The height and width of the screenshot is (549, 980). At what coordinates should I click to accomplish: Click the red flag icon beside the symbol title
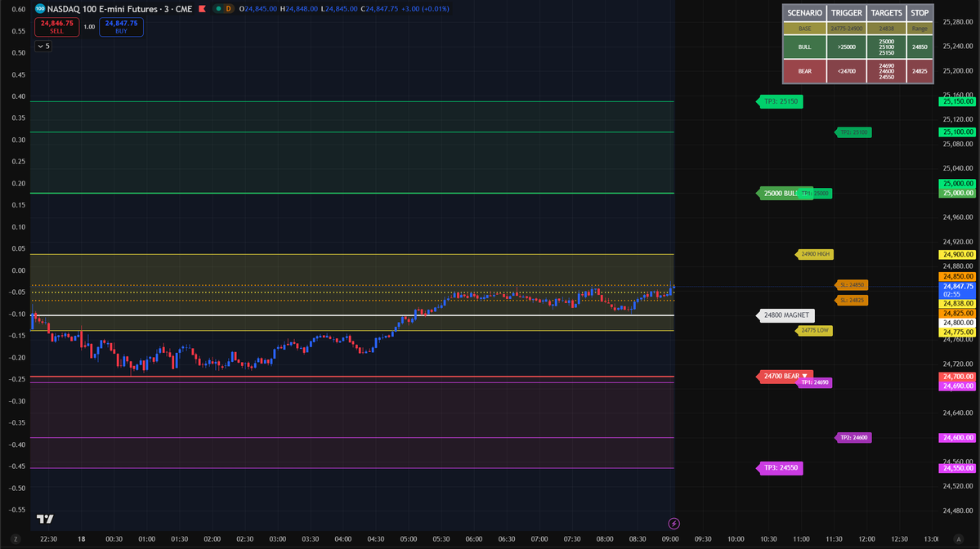203,9
